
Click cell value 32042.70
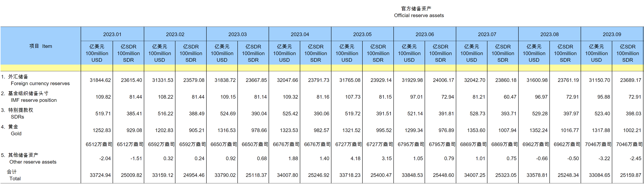[475, 80]
